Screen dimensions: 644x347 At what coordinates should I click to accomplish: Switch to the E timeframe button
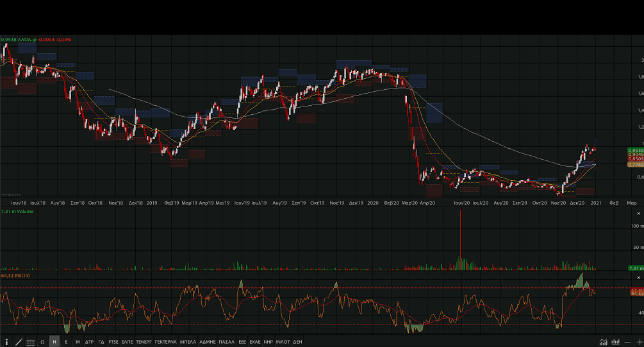click(x=66, y=342)
